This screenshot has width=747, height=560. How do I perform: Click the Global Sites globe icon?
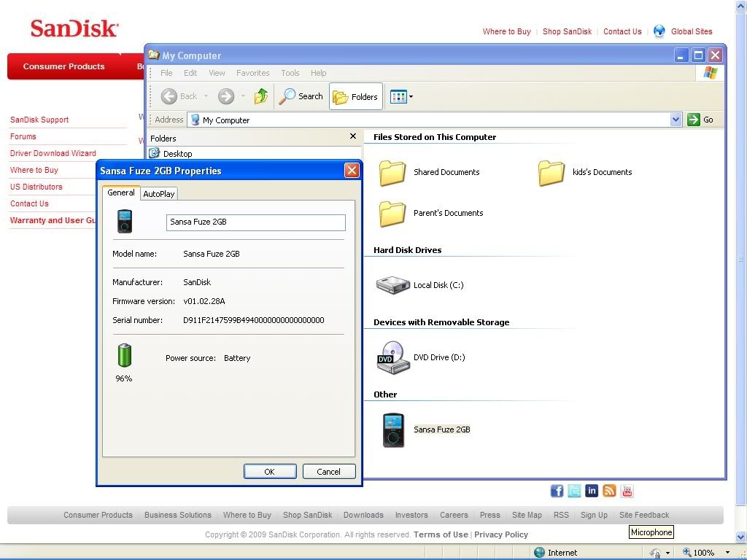coord(659,31)
